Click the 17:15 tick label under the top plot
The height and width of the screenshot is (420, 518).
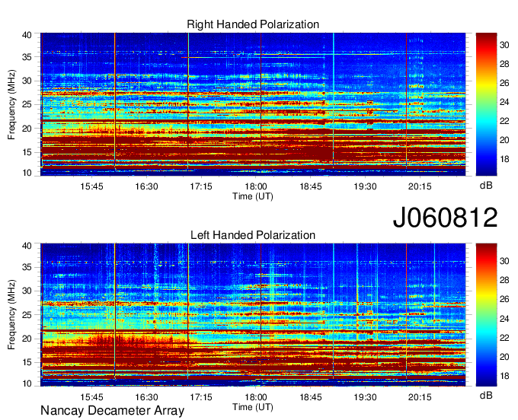pos(201,186)
